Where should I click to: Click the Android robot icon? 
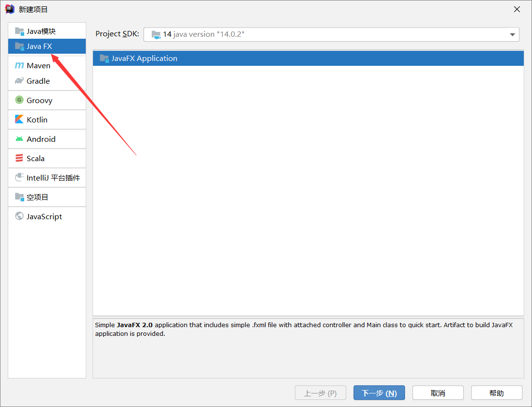coord(19,138)
